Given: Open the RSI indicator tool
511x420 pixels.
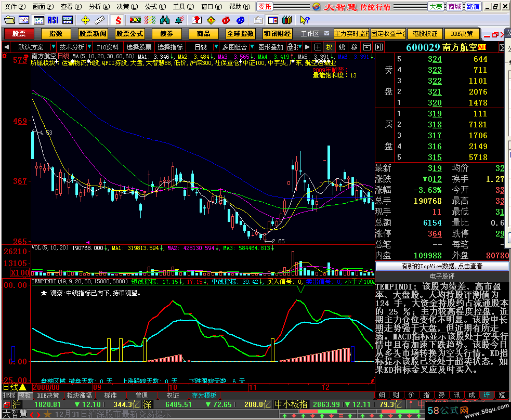Looking at the screenshot, I should coord(53,20).
